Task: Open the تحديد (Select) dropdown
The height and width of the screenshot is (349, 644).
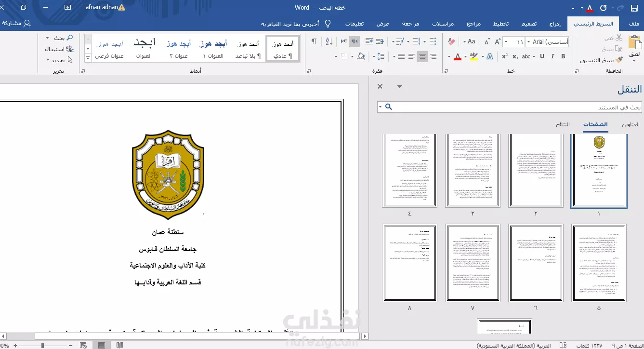Action: [x=60, y=60]
